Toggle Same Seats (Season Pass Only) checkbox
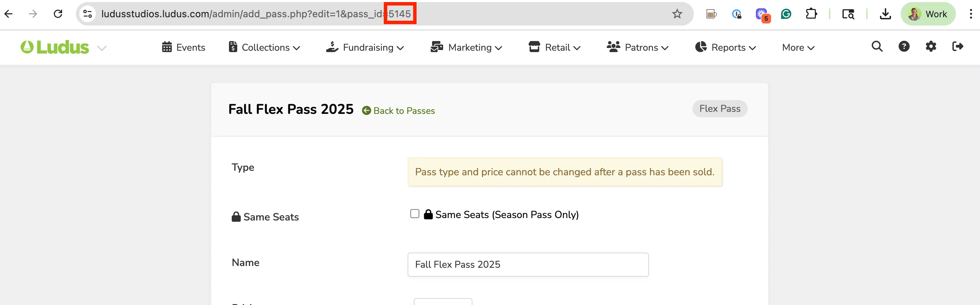 point(415,214)
